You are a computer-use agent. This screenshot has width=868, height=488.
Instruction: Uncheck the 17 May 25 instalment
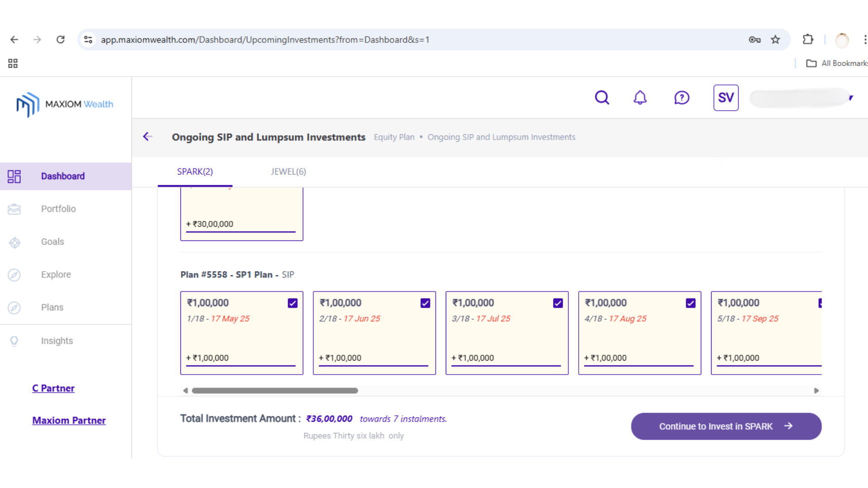[x=292, y=303]
